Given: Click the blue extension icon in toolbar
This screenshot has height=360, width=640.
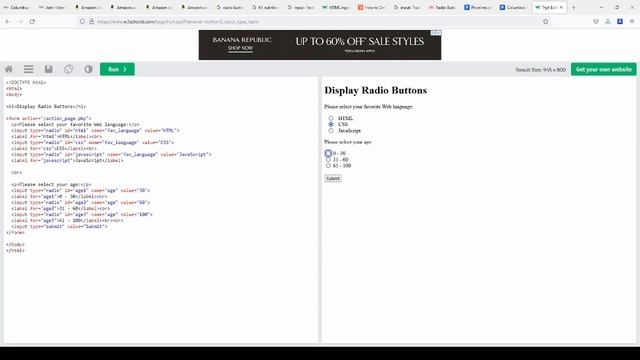Looking at the screenshot, I should [620, 21].
